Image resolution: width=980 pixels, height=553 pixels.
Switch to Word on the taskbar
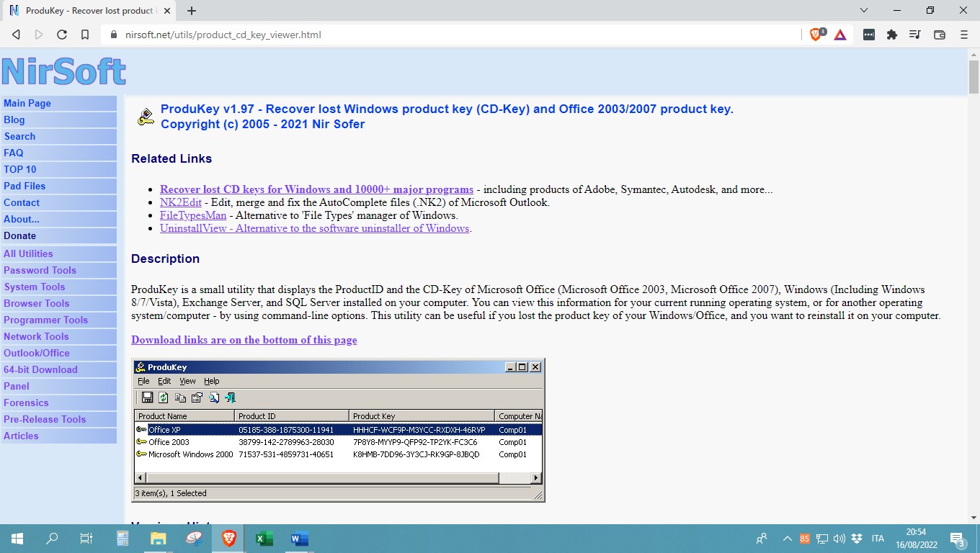300,539
